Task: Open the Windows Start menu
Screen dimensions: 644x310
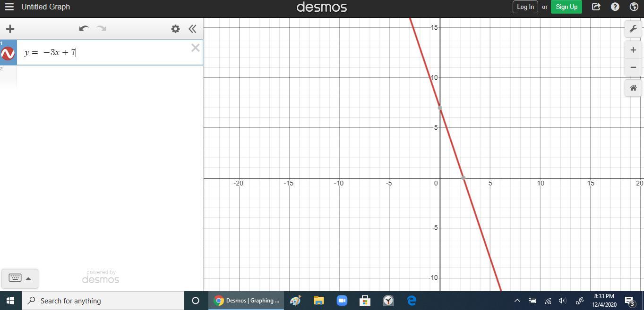Action: 10,301
